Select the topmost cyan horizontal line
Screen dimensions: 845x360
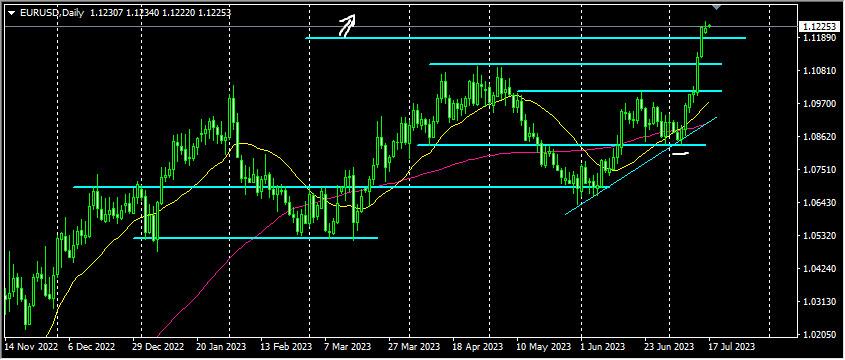(525, 38)
